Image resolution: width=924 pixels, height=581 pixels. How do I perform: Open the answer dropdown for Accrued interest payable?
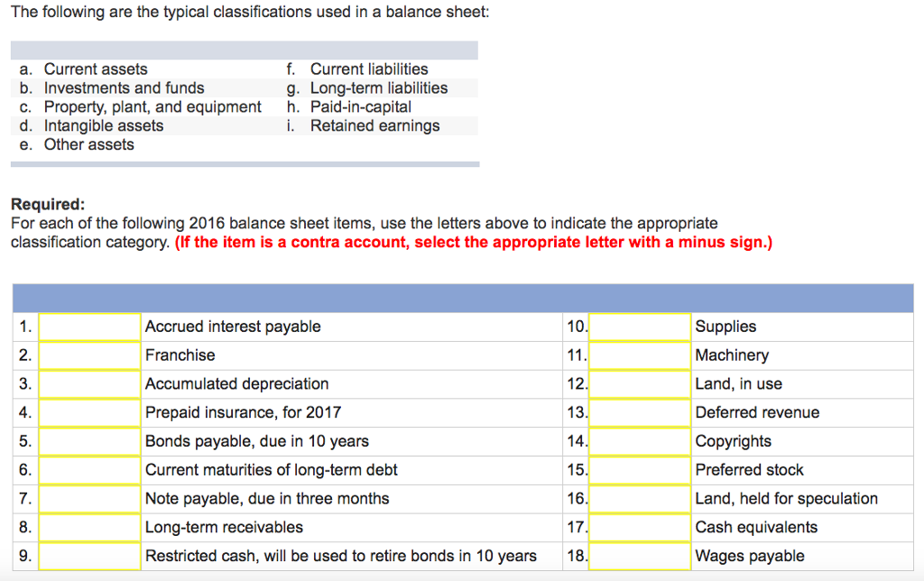[x=88, y=327]
